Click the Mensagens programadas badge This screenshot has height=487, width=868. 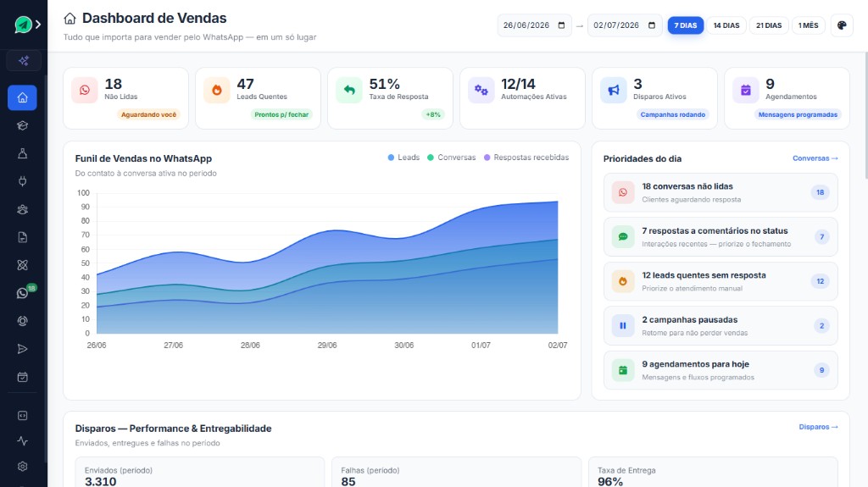pyautogui.click(x=798, y=114)
